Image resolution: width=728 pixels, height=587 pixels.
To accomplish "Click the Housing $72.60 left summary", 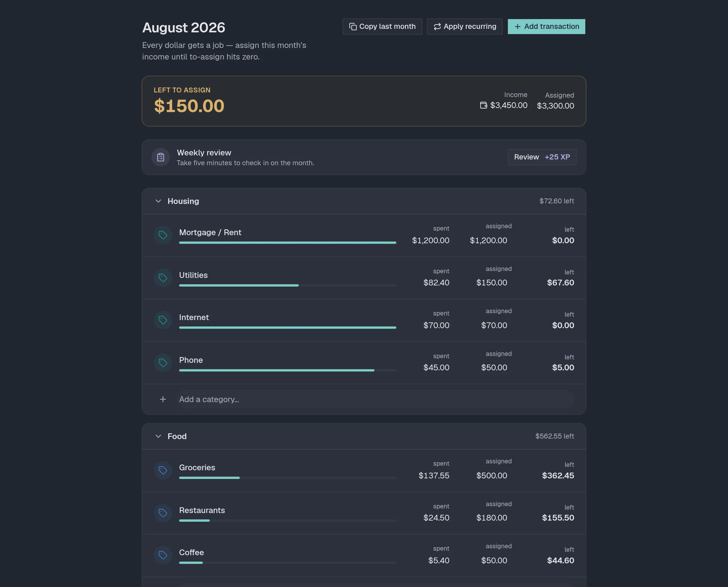I will [x=557, y=201].
